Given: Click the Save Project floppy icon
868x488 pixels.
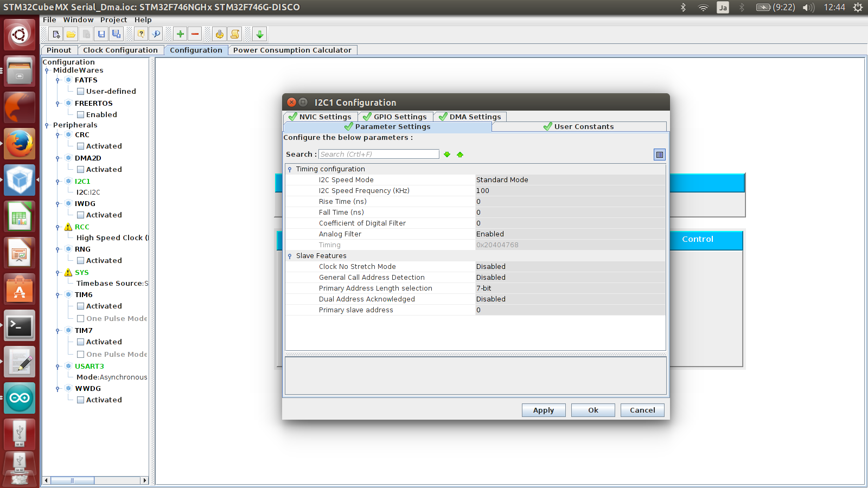Looking at the screenshot, I should (x=101, y=34).
